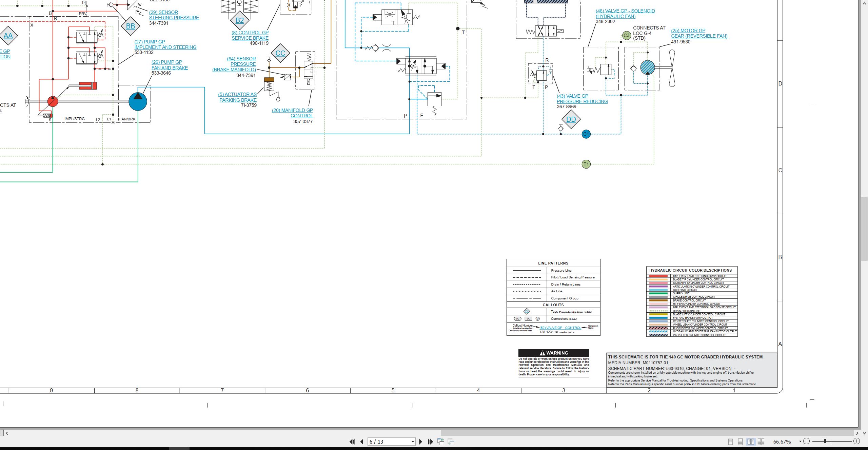Screen dimensions: 868x450
Task: Click the blue C1 connector circle
Action: click(586, 134)
